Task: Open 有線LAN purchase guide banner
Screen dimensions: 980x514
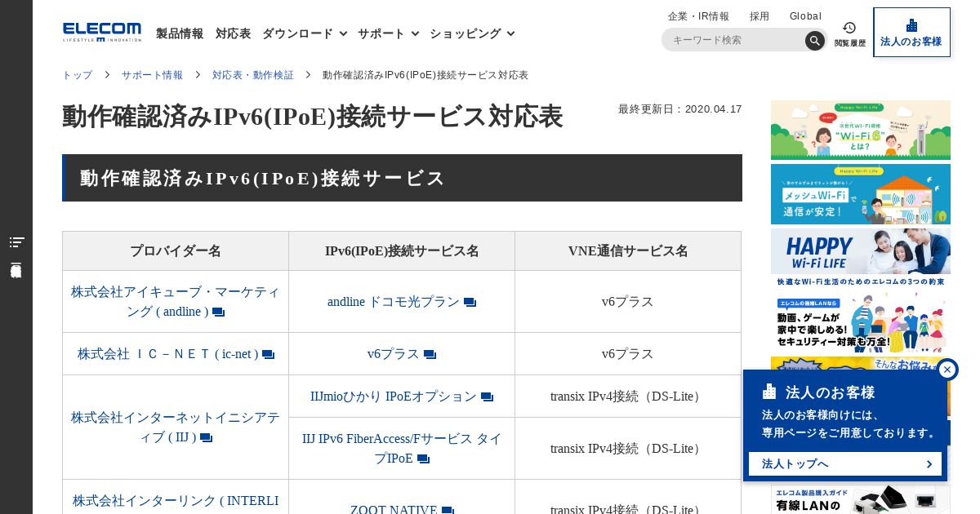Action: (861, 499)
